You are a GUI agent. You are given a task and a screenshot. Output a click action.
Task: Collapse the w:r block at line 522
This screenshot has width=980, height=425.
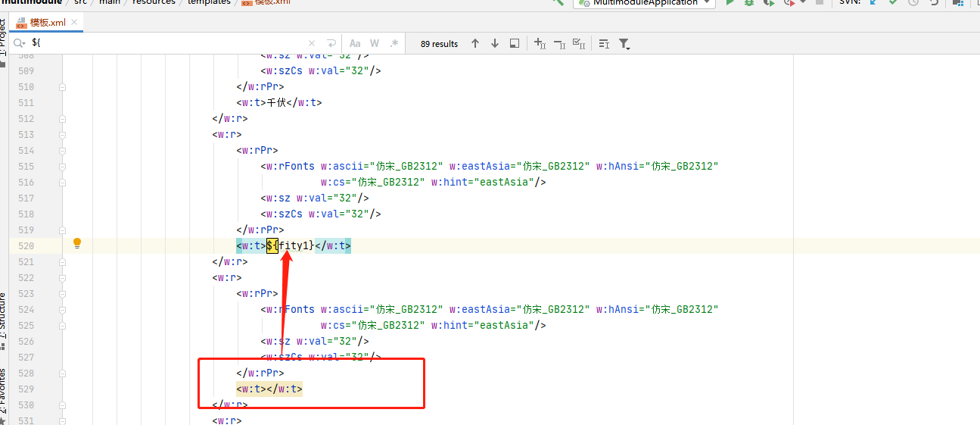(62, 277)
